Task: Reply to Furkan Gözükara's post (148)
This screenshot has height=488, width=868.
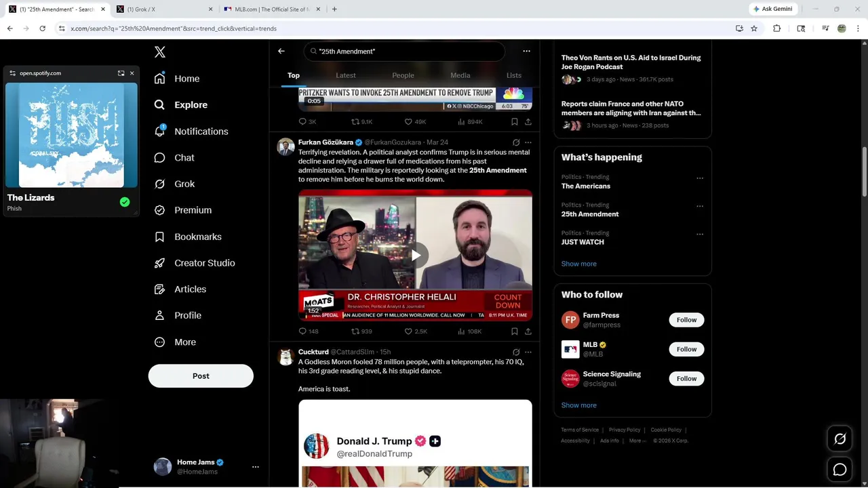Action: point(309,331)
